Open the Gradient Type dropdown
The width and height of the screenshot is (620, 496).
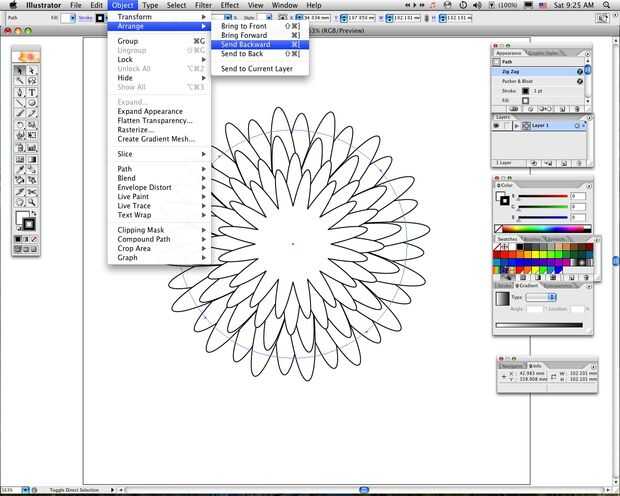pyautogui.click(x=541, y=297)
